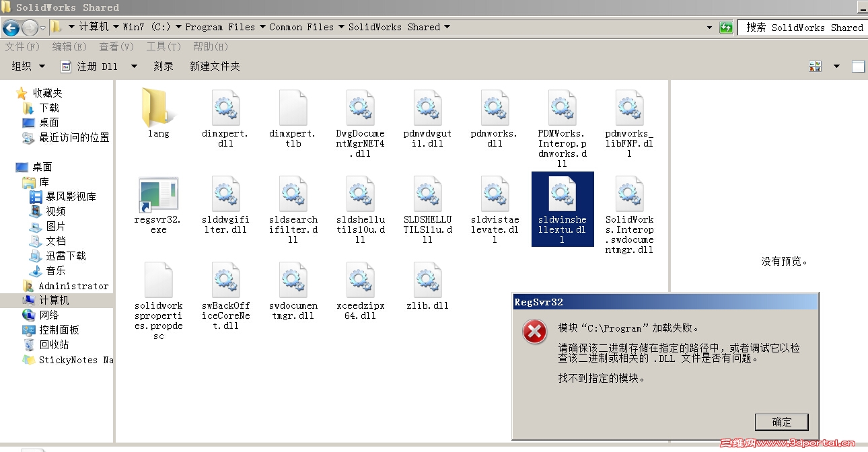Screen dimensions: 868x452
Task: Select the dimxpert.dll file icon
Action: click(226, 107)
